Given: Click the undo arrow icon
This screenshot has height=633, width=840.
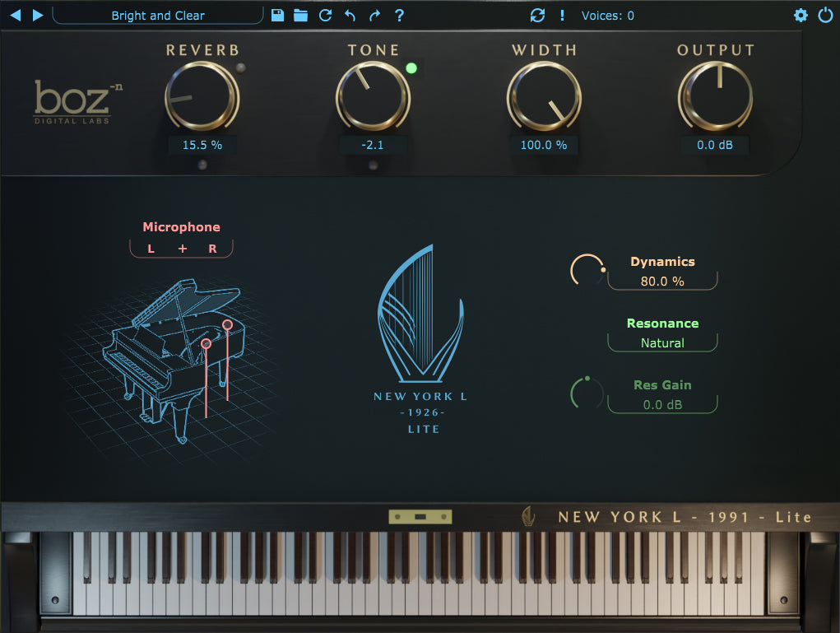Looking at the screenshot, I should tap(350, 15).
